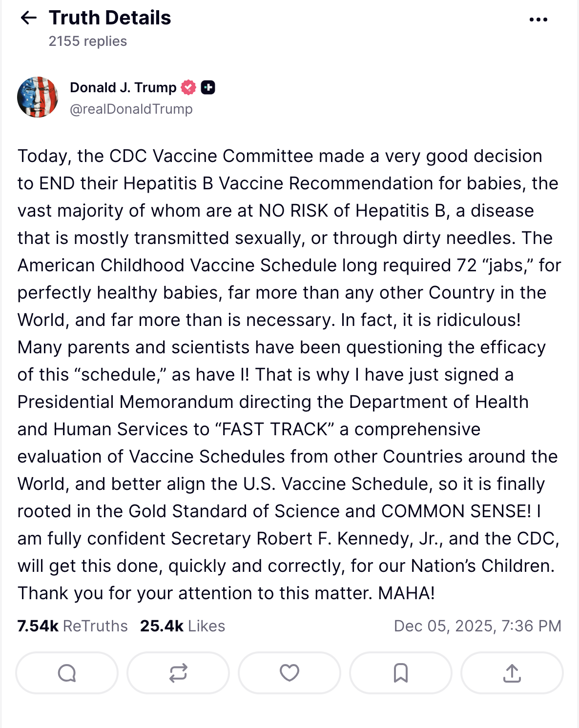
Task: Open the three-dot more options menu
Action: [x=538, y=20]
